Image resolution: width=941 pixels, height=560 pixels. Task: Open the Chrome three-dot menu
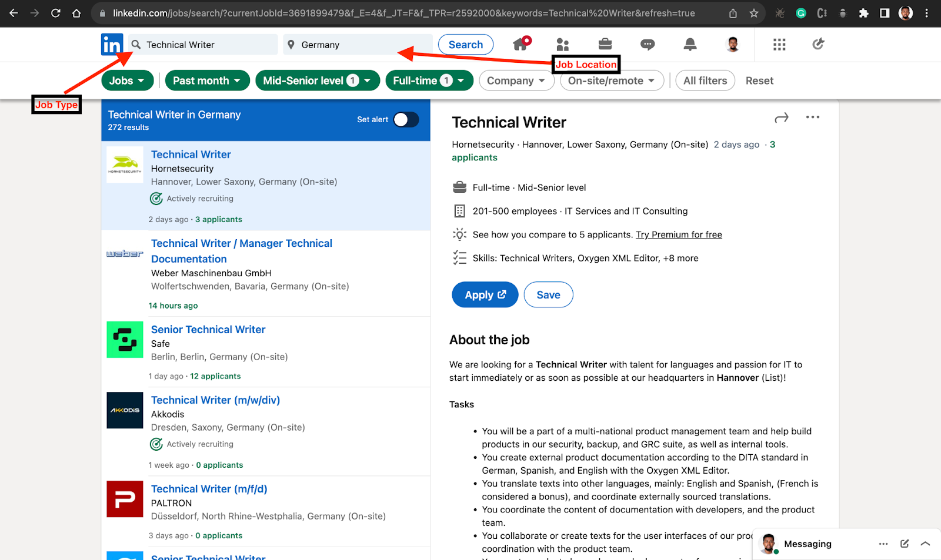(x=927, y=13)
